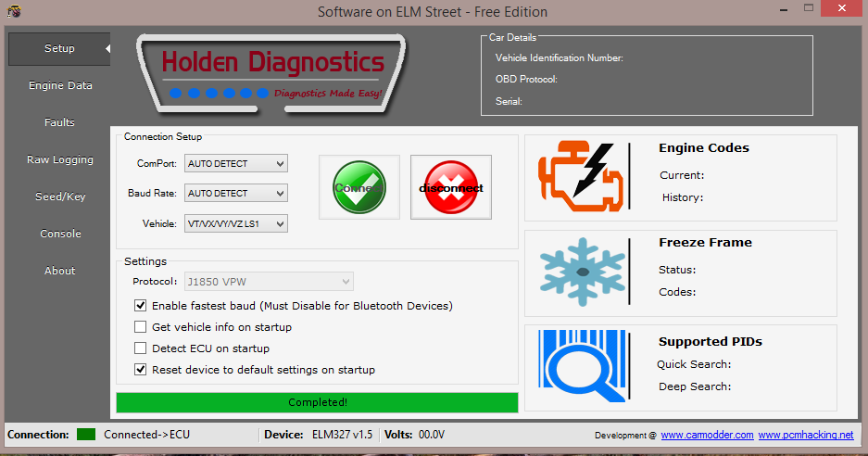868x456 pixels.
Task: Open the Engine Codes engine icon
Action: 581,176
